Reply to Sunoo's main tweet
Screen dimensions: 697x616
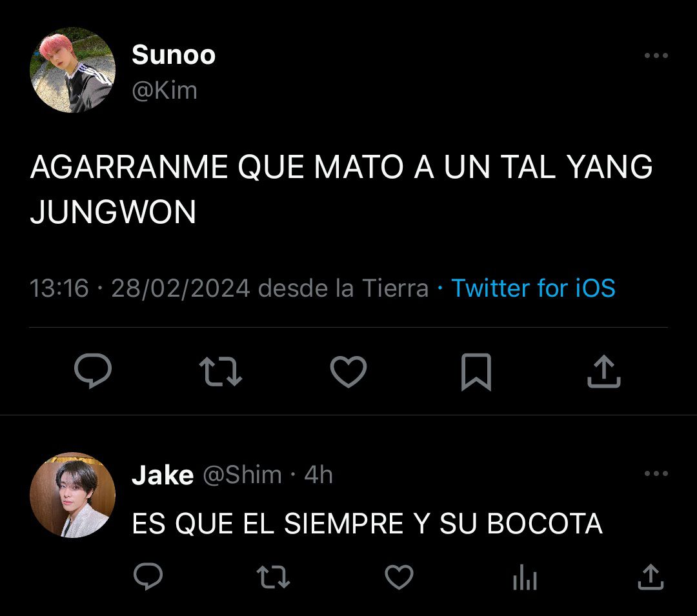point(93,372)
